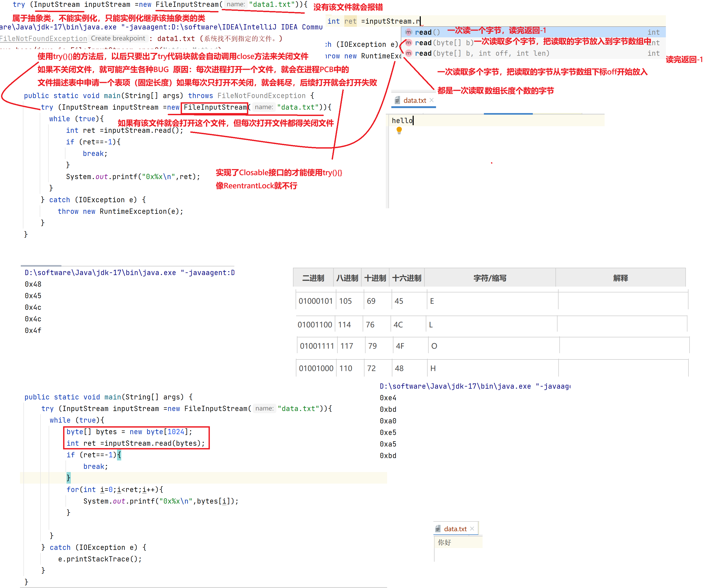714x588 pixels.
Task: Click the yellow light bulb quick-fix icon
Action: 399,130
